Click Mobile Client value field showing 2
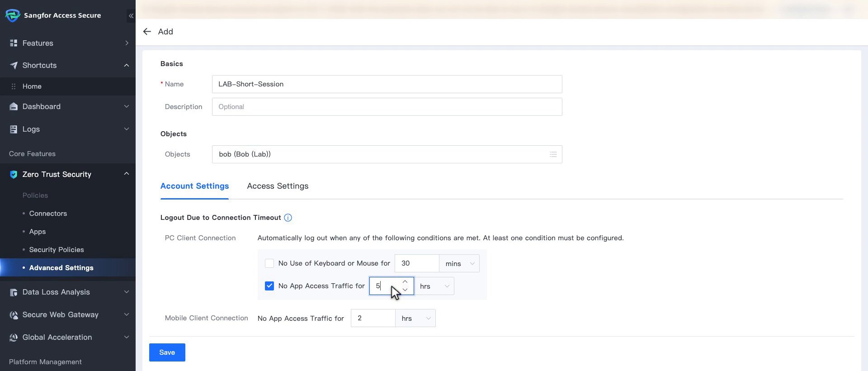Viewport: 868px width, 371px height. [373, 318]
